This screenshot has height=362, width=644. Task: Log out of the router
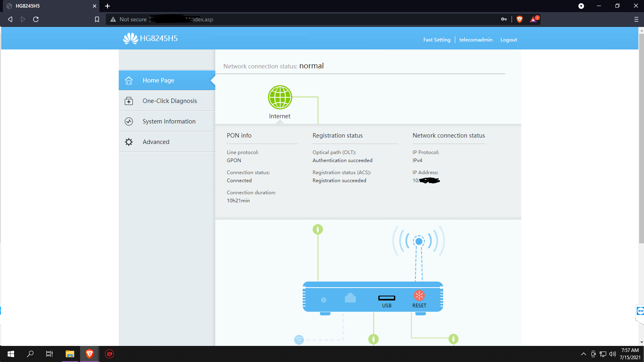pyautogui.click(x=509, y=40)
